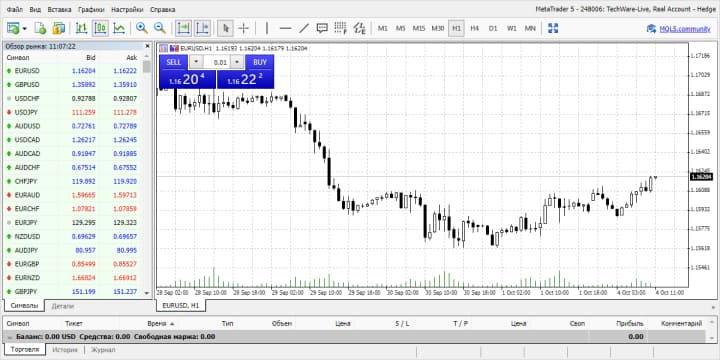Select EURGBP symbol row

pyautogui.click(x=73, y=264)
